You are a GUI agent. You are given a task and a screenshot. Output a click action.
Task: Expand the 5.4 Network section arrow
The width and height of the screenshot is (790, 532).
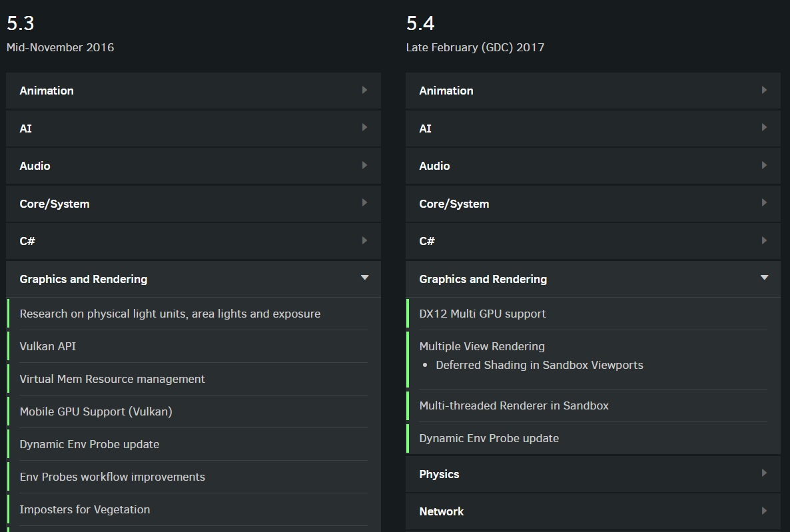(x=764, y=511)
